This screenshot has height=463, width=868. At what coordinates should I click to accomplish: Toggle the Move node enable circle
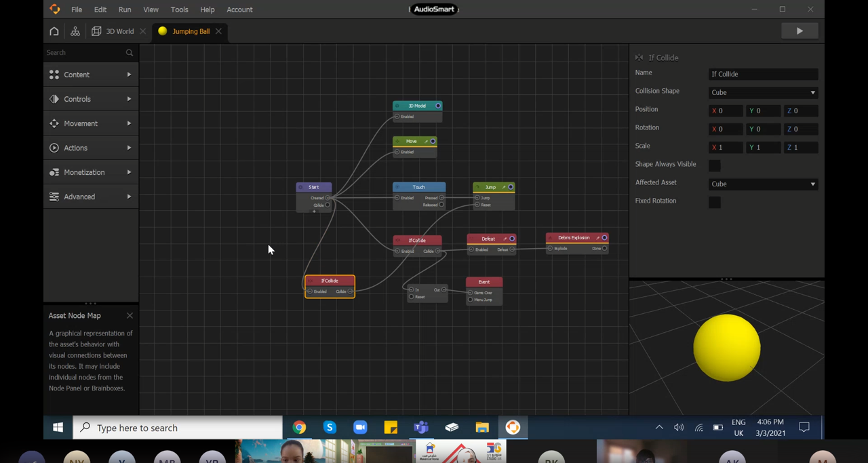click(x=433, y=142)
